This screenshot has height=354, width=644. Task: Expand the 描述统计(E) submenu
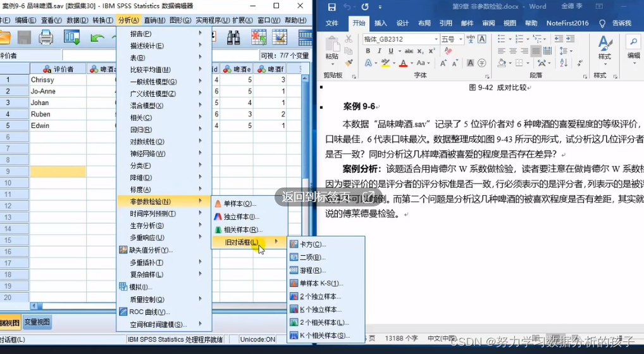click(164, 46)
